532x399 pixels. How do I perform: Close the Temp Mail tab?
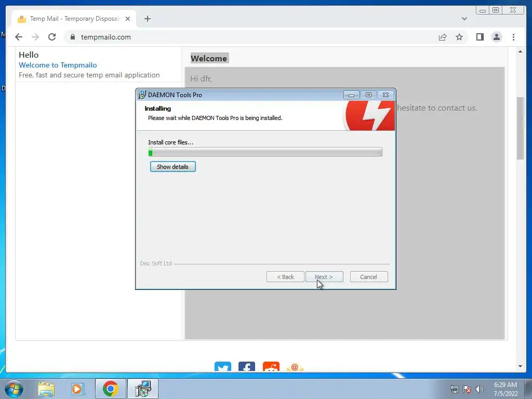[x=128, y=19]
